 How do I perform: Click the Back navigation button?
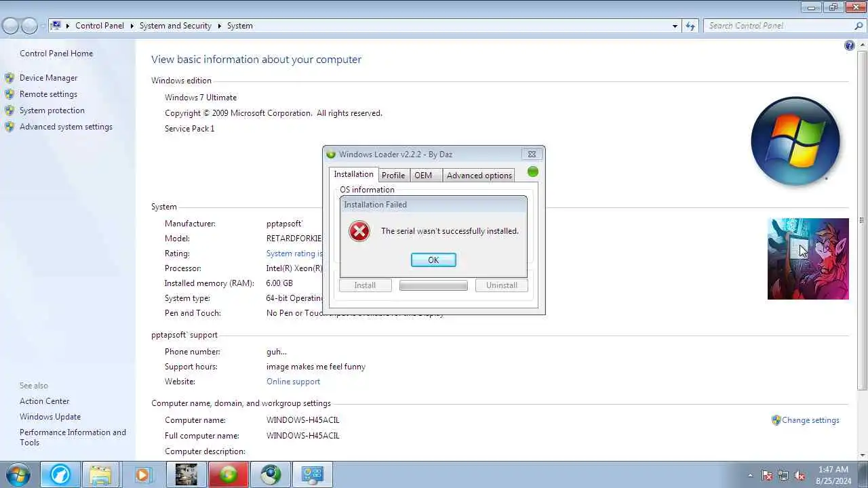(10, 26)
